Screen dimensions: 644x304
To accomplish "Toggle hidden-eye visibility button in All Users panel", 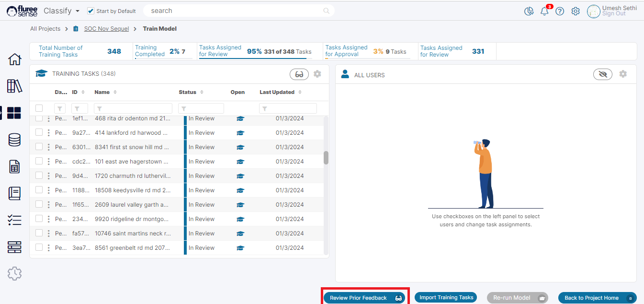I will (x=602, y=74).
